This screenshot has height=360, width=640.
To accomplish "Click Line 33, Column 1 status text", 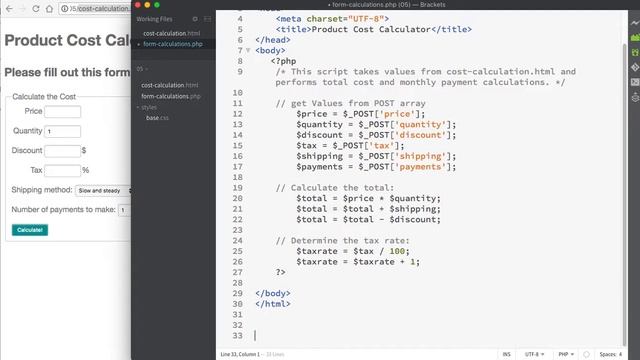I will [x=240, y=354].
